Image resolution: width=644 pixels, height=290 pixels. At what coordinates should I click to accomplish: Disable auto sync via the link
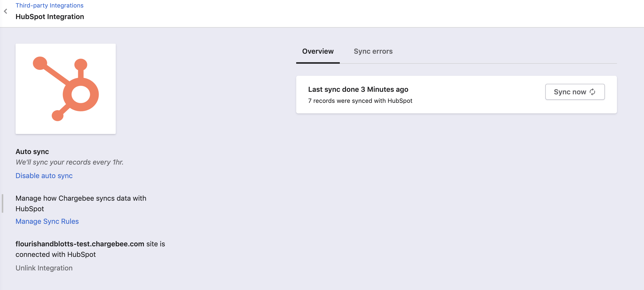pos(44,176)
